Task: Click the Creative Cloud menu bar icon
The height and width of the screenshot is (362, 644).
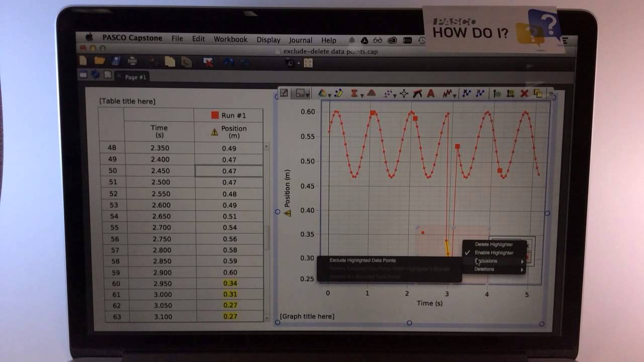Action: [392, 40]
